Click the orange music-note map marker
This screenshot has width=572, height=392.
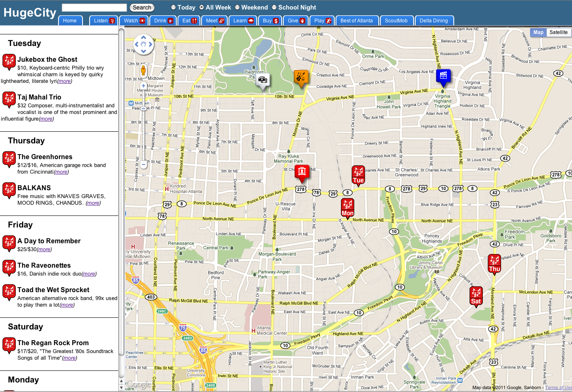[x=301, y=78]
